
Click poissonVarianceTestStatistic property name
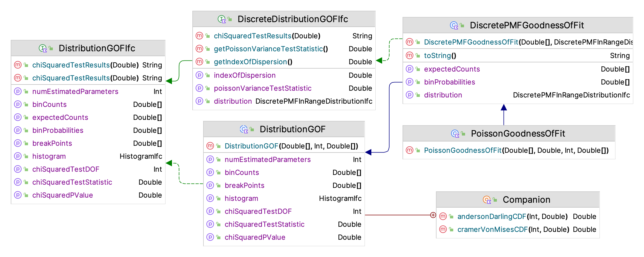point(263,88)
